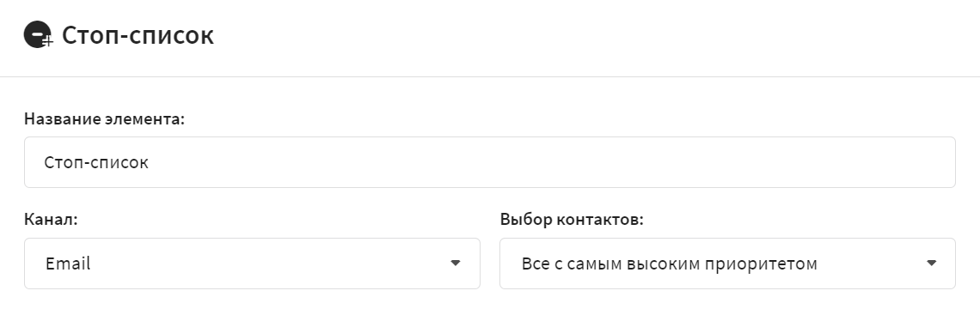
Task: Click the "Канал:" label
Action: 51,220
